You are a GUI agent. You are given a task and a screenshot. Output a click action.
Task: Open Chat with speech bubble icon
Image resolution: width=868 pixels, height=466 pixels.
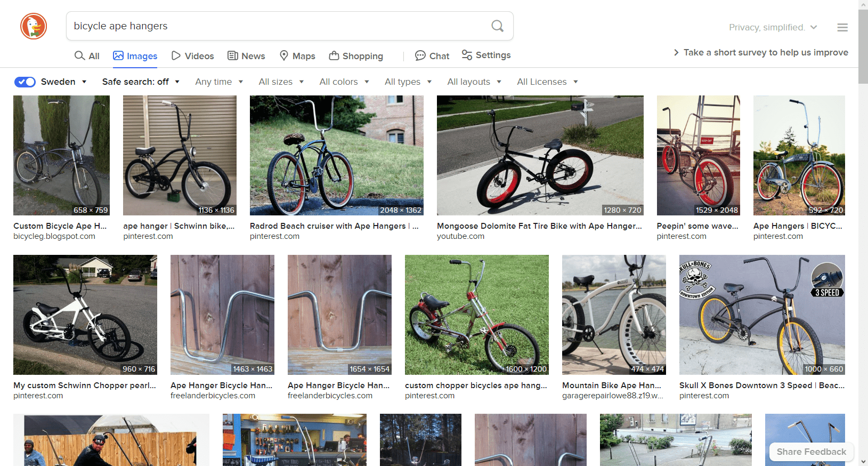click(432, 56)
